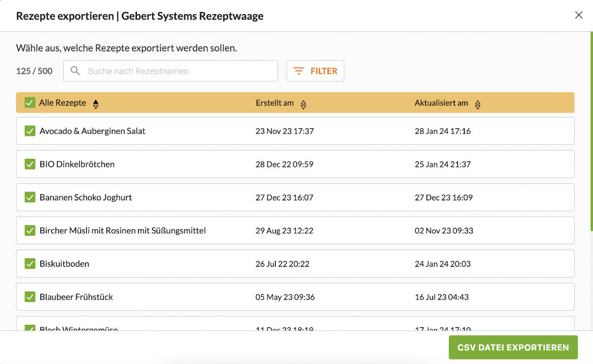The height and width of the screenshot is (364, 593).
Task: Open the FILTER options
Action: click(315, 71)
